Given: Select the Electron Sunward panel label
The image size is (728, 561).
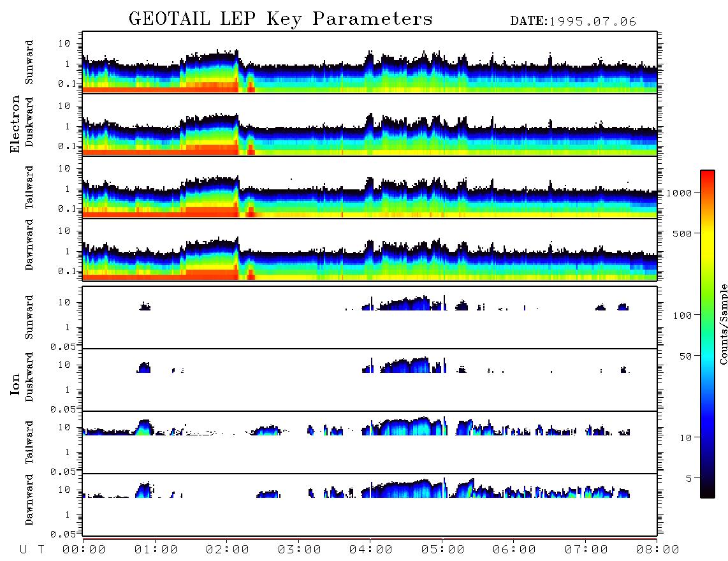Looking at the screenshot, I should coord(29,62).
